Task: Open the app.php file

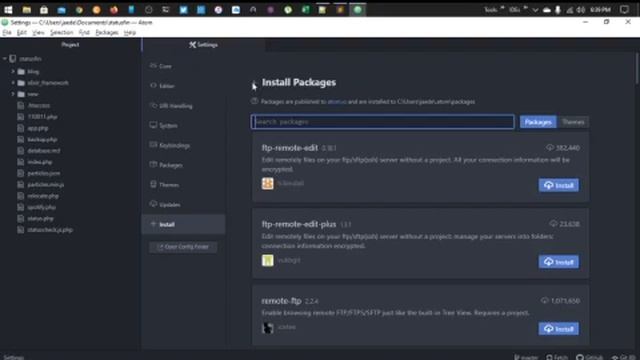Action: click(x=38, y=128)
